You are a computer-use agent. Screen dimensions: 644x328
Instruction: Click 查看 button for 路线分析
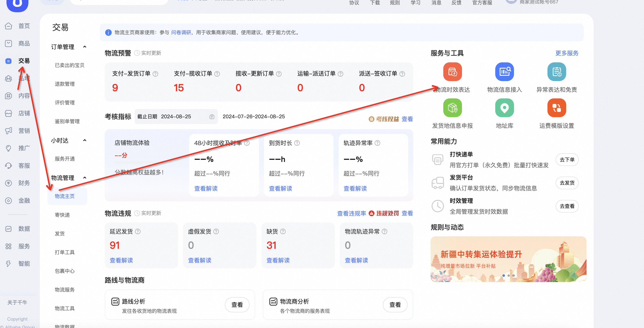(237, 305)
